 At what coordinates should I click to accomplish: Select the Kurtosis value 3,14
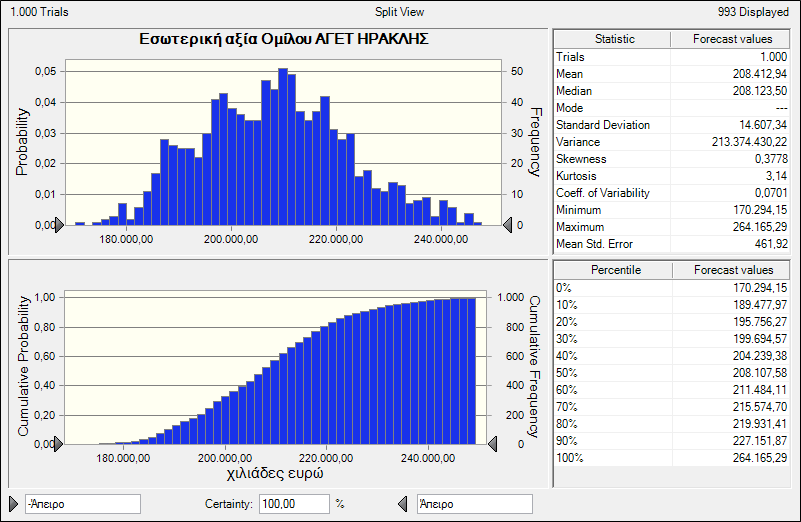click(x=776, y=176)
